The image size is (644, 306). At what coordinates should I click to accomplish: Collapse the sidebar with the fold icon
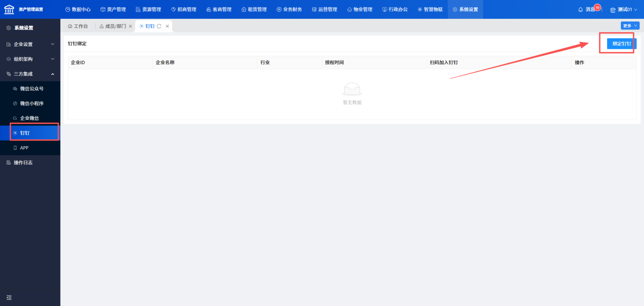coord(9,297)
